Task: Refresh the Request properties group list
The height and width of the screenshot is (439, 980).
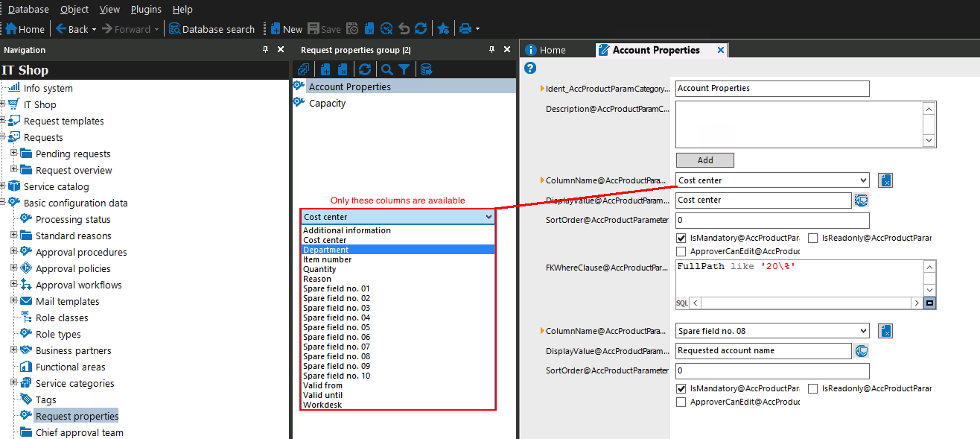Action: [365, 69]
